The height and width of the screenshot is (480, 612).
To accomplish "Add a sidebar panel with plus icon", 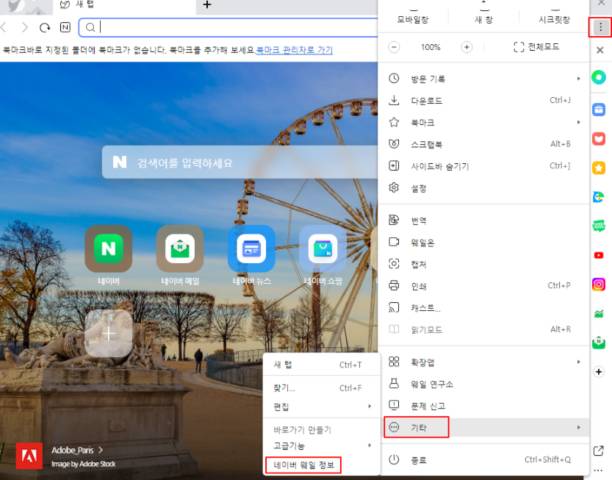I will 599,372.
